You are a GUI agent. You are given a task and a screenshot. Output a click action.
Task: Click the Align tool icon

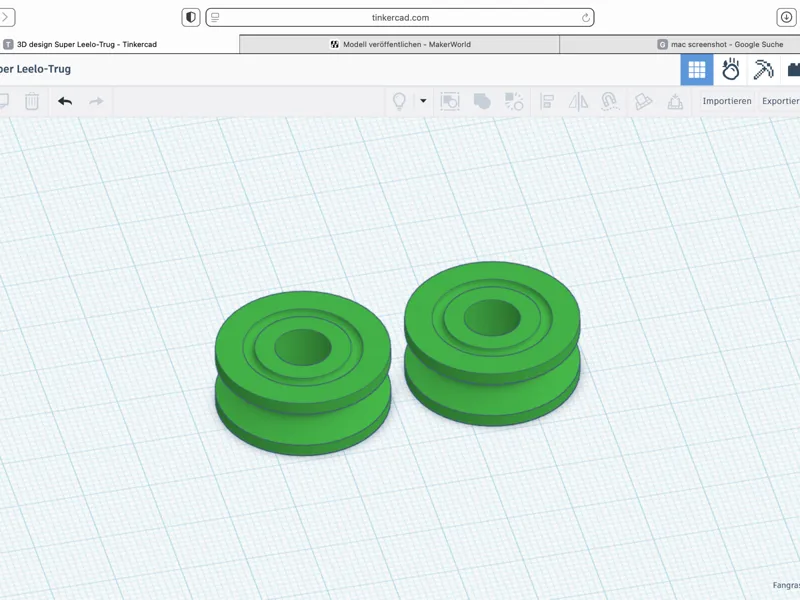click(546, 101)
